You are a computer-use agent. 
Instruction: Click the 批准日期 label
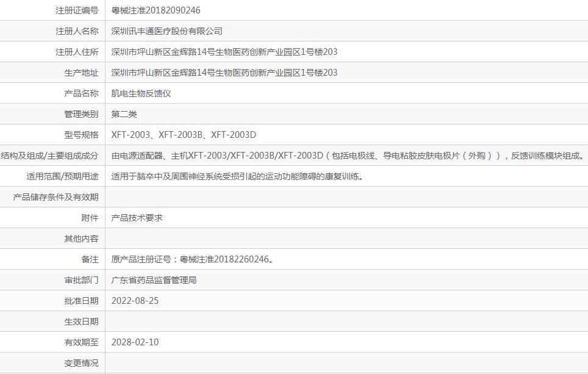coord(81,301)
